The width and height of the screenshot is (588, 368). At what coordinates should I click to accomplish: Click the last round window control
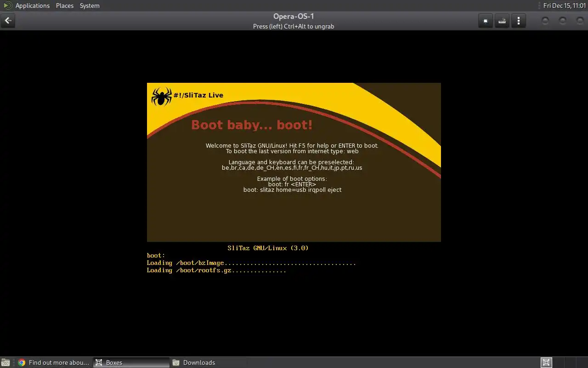(x=579, y=21)
